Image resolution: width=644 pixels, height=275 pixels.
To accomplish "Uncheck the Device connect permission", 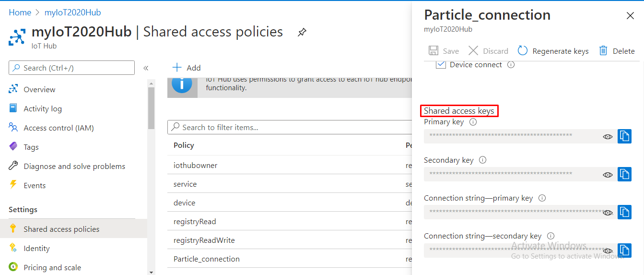I will pyautogui.click(x=441, y=65).
